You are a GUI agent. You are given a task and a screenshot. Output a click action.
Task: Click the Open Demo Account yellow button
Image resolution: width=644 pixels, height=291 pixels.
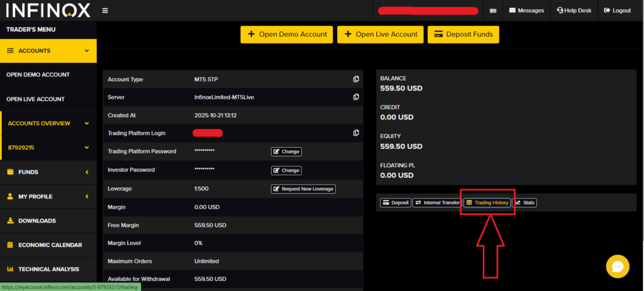point(287,35)
